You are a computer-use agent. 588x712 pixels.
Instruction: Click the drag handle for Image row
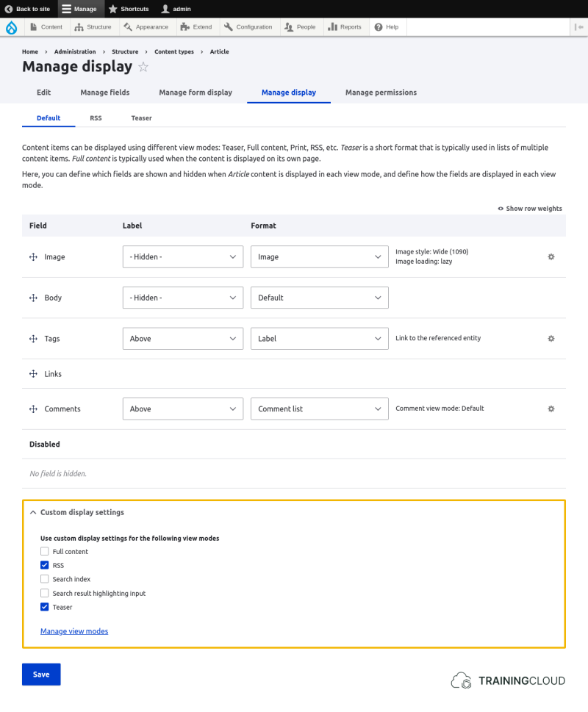point(33,257)
